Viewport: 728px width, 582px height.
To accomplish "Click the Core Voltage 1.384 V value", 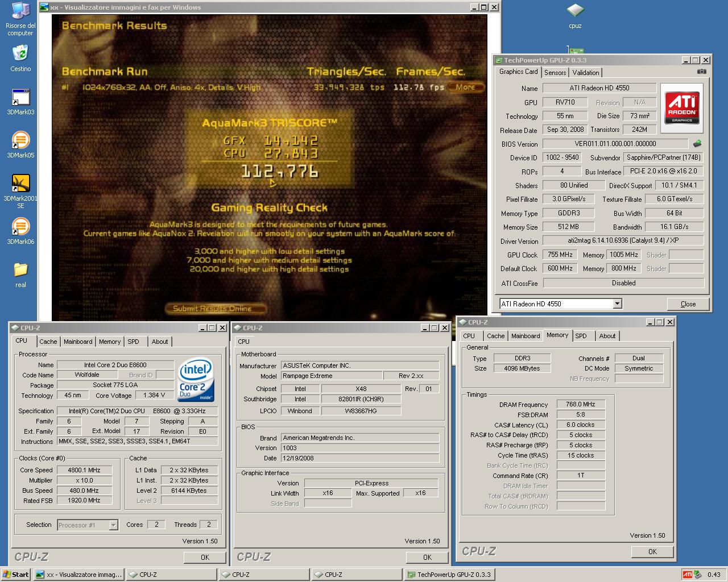I will (155, 395).
